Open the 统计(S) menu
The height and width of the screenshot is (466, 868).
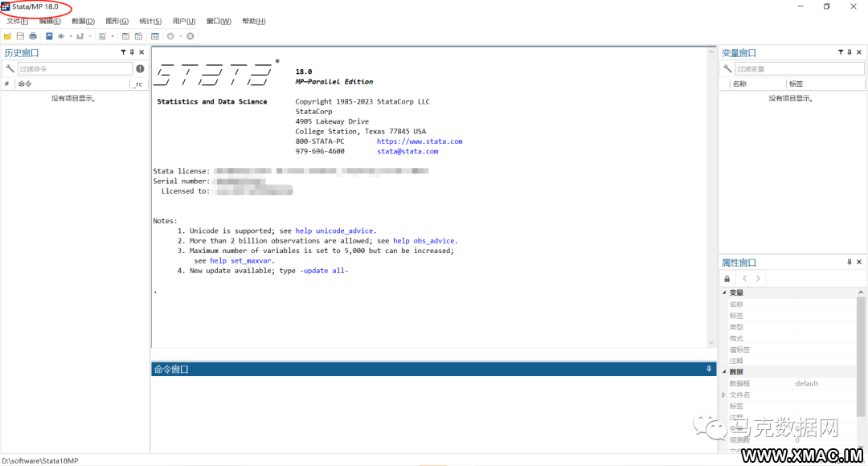(x=150, y=21)
